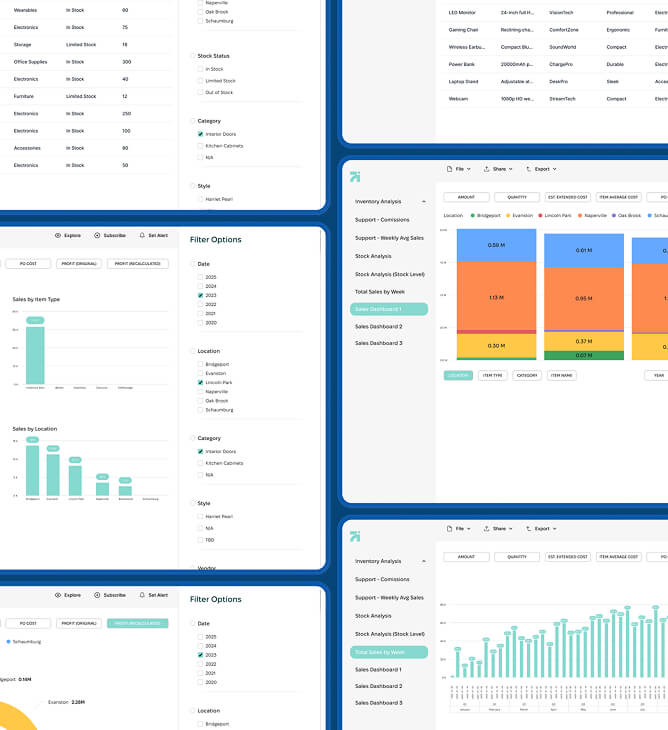Click the Bridgeport bar in Sales by Location chart

[x=32, y=469]
